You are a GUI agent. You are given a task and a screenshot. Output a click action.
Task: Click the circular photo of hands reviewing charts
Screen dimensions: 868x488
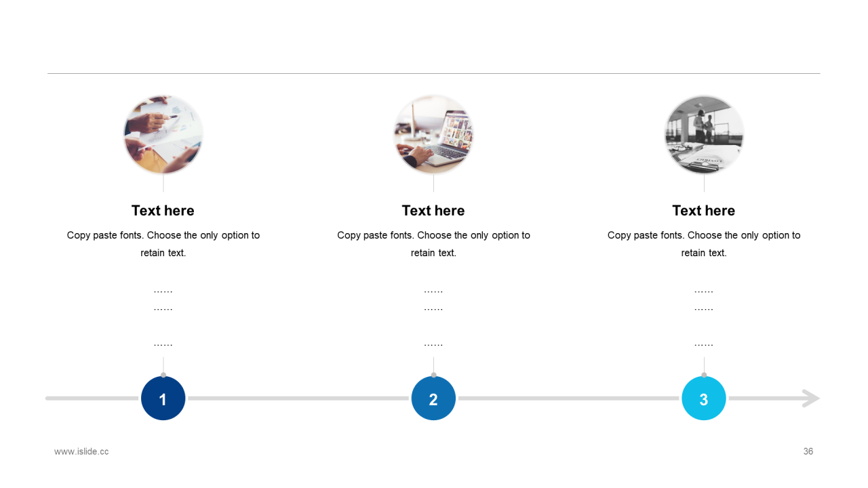[x=163, y=134]
